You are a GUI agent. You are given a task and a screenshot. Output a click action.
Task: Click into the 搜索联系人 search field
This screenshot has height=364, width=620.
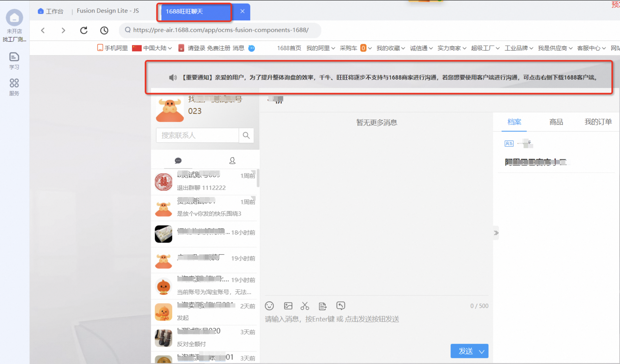point(197,136)
